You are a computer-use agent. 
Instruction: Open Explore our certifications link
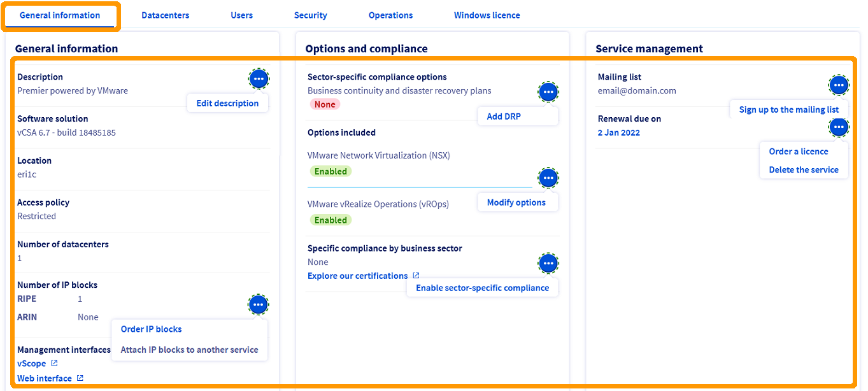point(357,276)
